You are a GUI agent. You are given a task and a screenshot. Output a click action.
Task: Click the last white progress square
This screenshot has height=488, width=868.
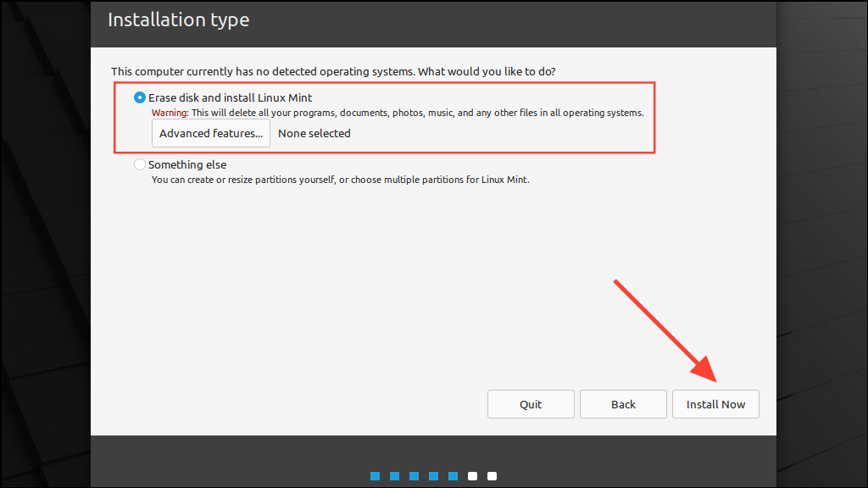(492, 476)
